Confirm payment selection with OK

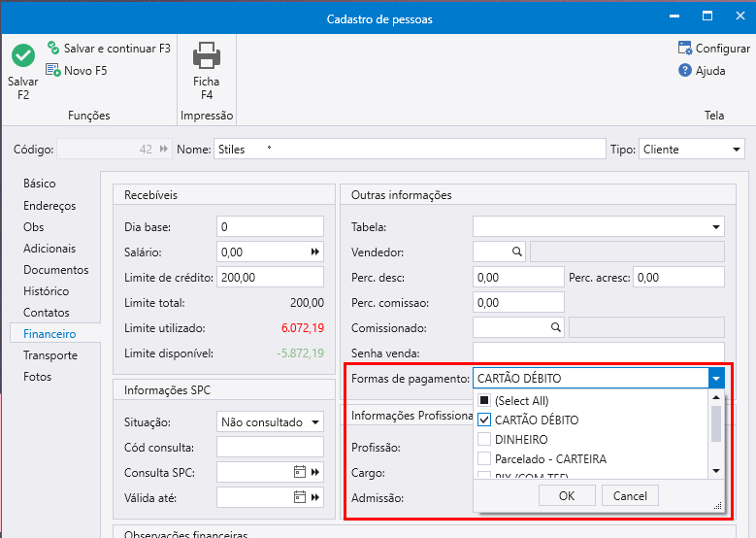(567, 495)
